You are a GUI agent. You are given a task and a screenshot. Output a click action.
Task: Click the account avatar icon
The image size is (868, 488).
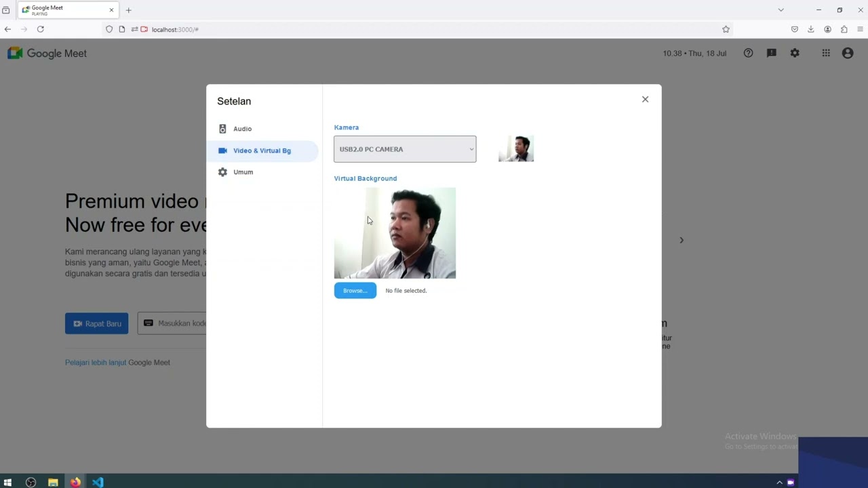click(848, 53)
